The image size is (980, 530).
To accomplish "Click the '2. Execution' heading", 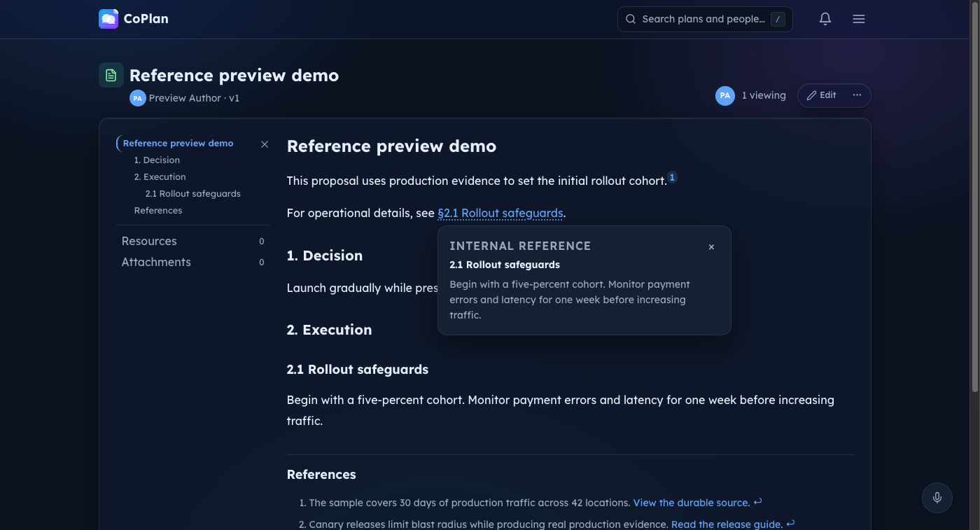I will point(329,330).
